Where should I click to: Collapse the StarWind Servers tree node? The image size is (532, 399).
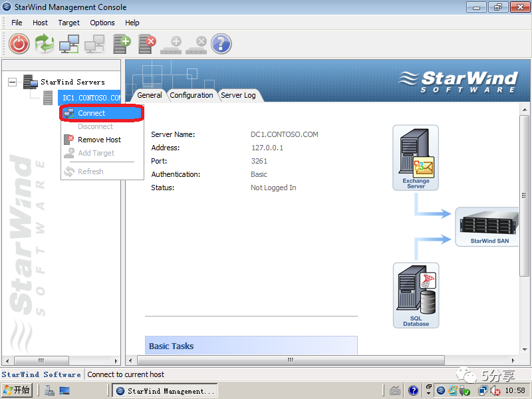click(12, 82)
